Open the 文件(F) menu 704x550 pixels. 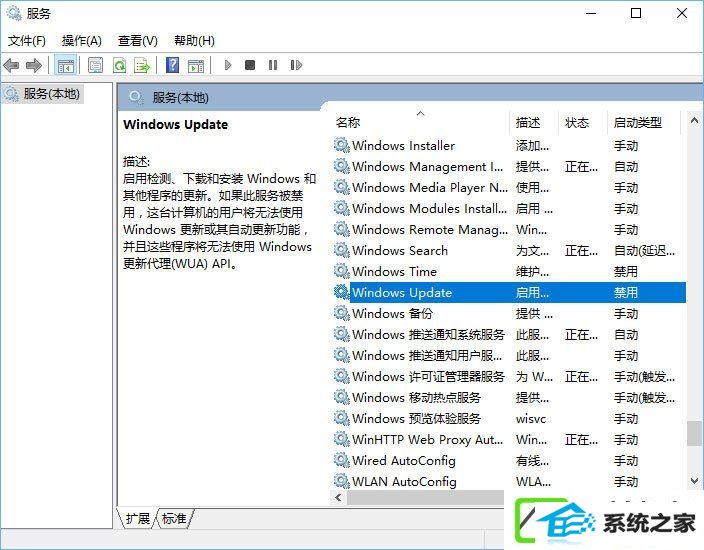coord(26,41)
